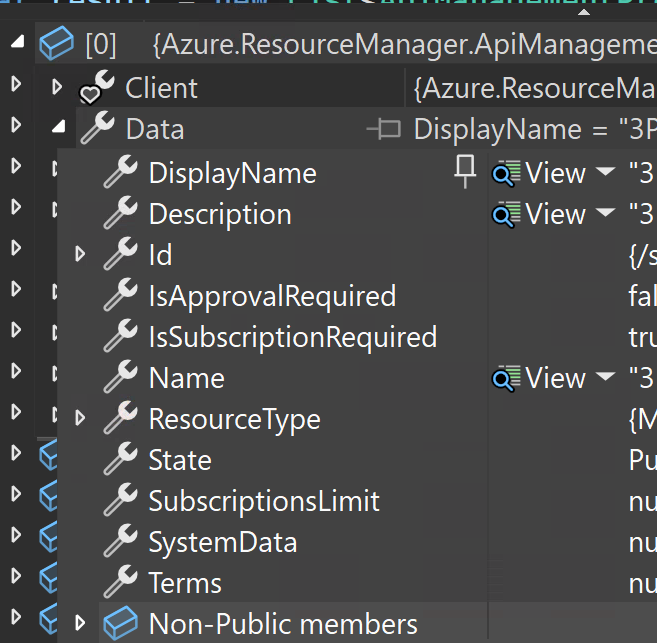Open the View visualizer for Description
Viewport: 657px width, 643px height.
coord(555,214)
